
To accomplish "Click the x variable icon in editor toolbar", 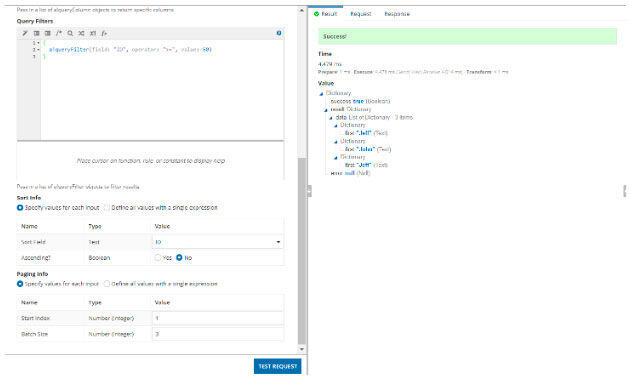I will [x=93, y=33].
